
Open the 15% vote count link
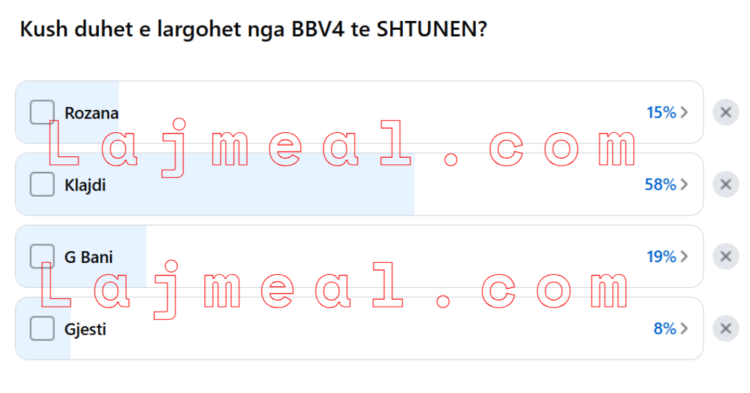pyautogui.click(x=662, y=112)
